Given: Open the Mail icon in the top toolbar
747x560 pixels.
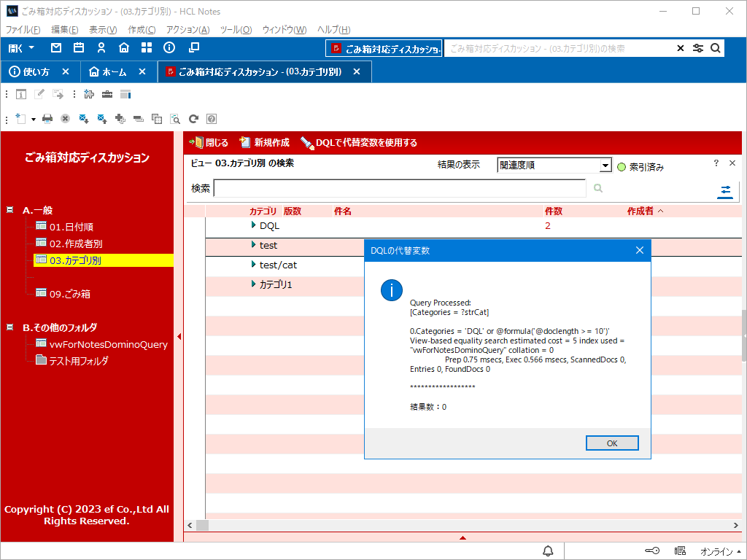Looking at the screenshot, I should coord(56,48).
